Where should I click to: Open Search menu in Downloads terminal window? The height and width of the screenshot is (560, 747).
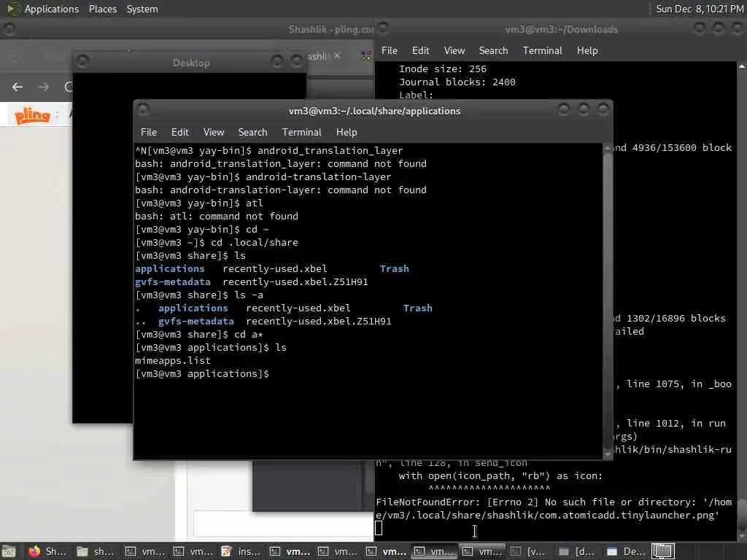(x=493, y=50)
